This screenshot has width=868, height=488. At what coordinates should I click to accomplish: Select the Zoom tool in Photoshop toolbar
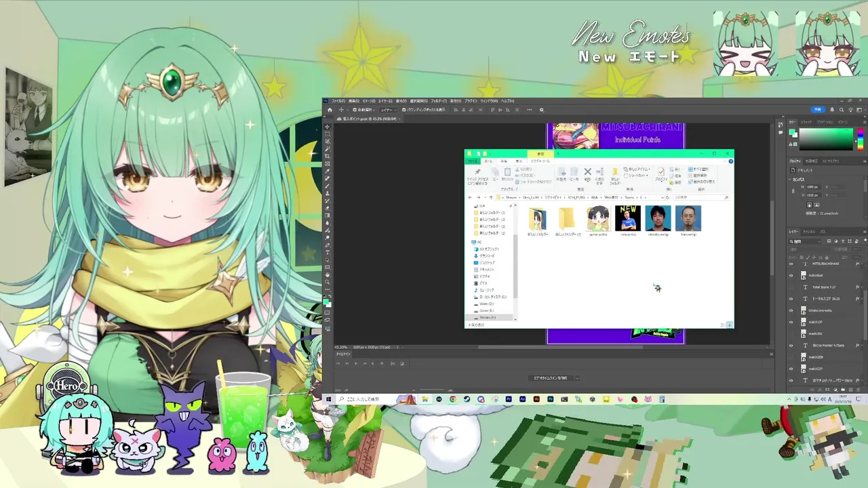[328, 282]
